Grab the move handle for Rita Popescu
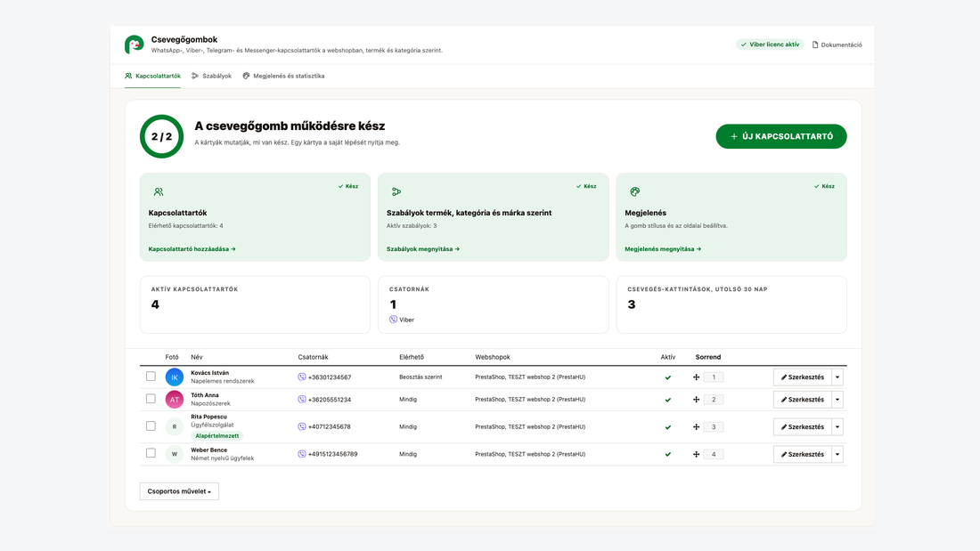Image resolution: width=980 pixels, height=551 pixels. point(697,426)
